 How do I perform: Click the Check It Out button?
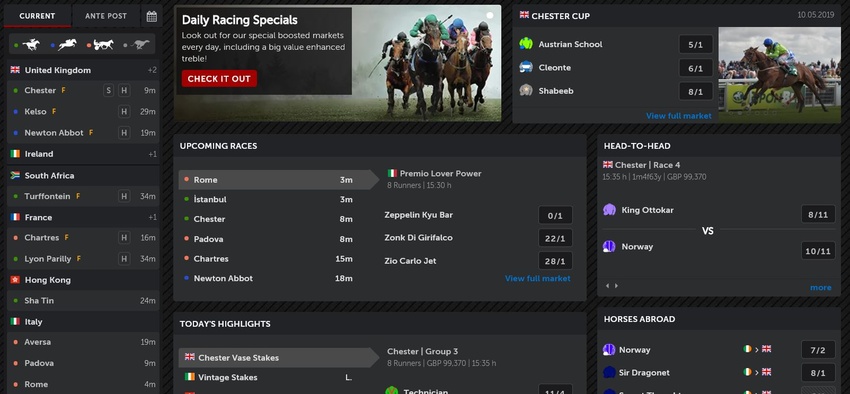(x=219, y=79)
